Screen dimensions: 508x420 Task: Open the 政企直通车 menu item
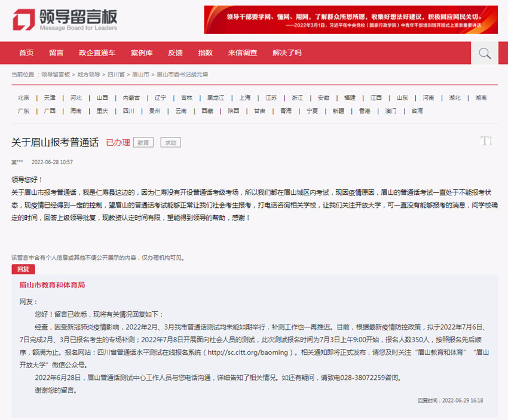coord(96,53)
